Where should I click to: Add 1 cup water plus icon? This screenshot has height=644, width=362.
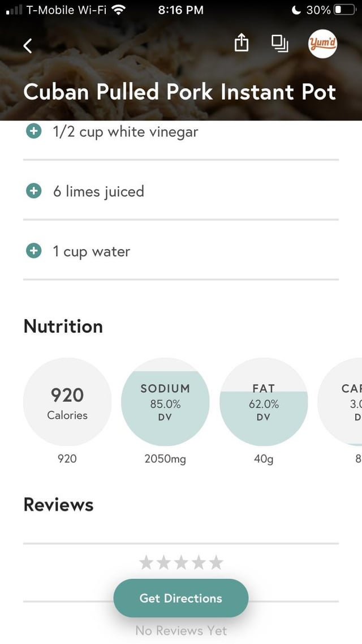pyautogui.click(x=34, y=251)
